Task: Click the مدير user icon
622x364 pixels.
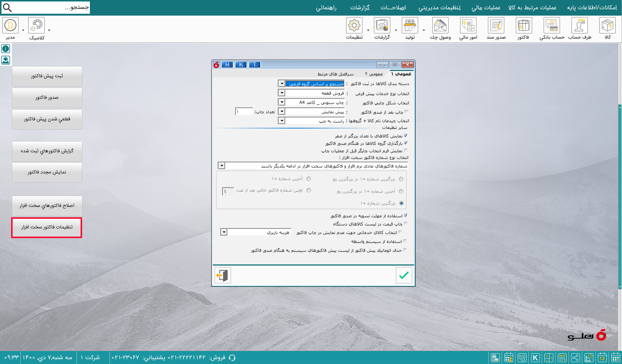Action: (10, 26)
